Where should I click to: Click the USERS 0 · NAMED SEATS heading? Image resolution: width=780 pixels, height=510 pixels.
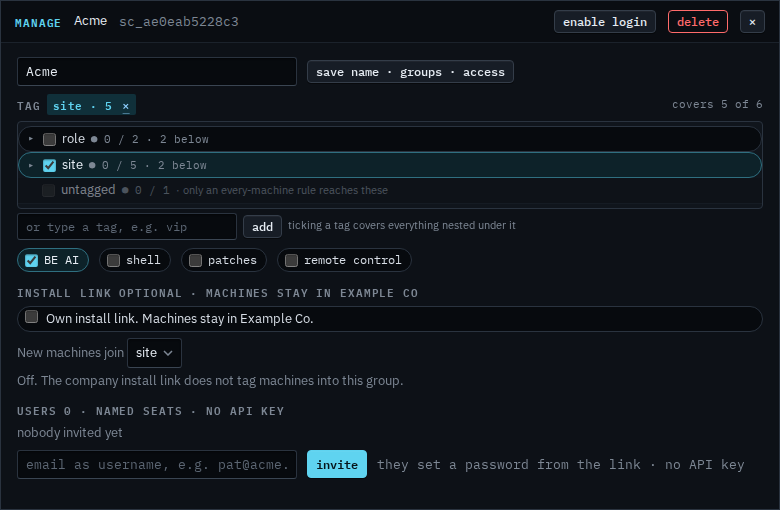(x=150, y=411)
